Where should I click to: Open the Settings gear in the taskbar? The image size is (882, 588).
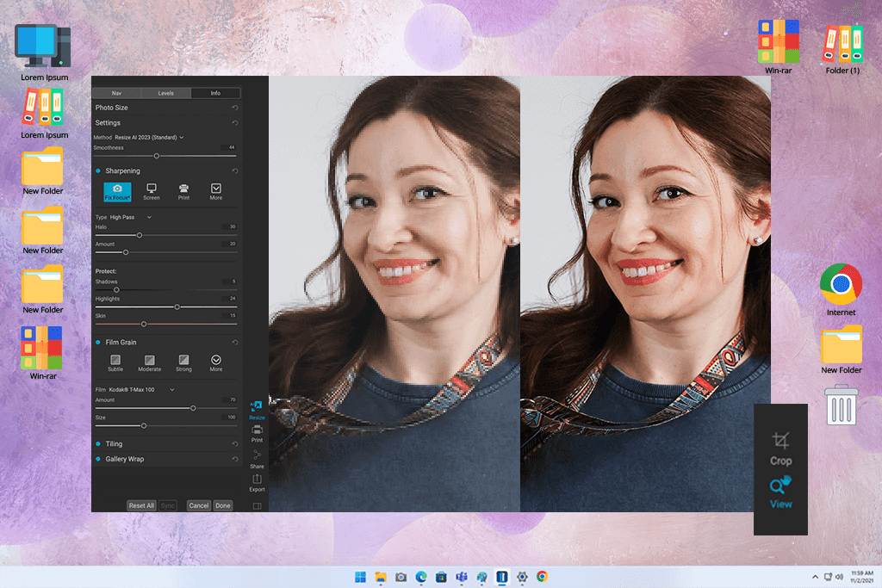click(522, 577)
